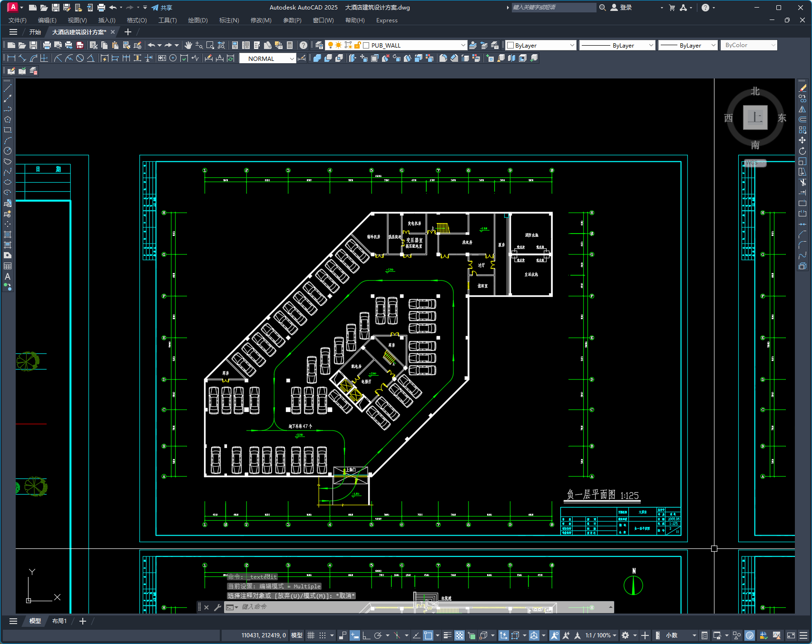The image size is (812, 644).
Task: Click the Layer Previous icon
Action: [x=484, y=45]
